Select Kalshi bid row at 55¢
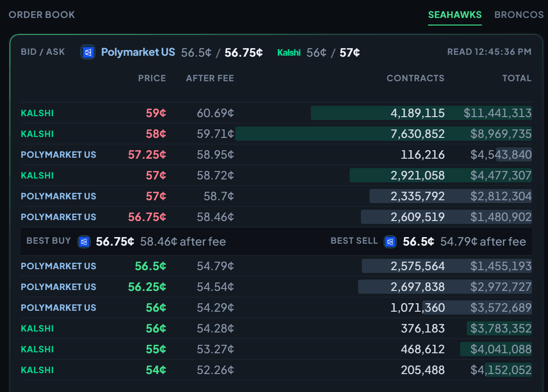Image resolution: width=548 pixels, height=392 pixels. pyautogui.click(x=276, y=349)
